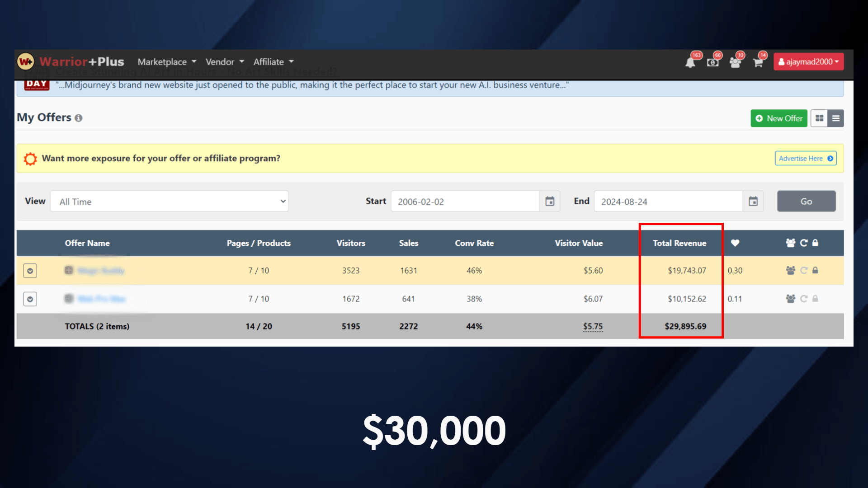Screen dimensions: 868x488
Task: Open the Vendor menu
Action: click(225, 62)
